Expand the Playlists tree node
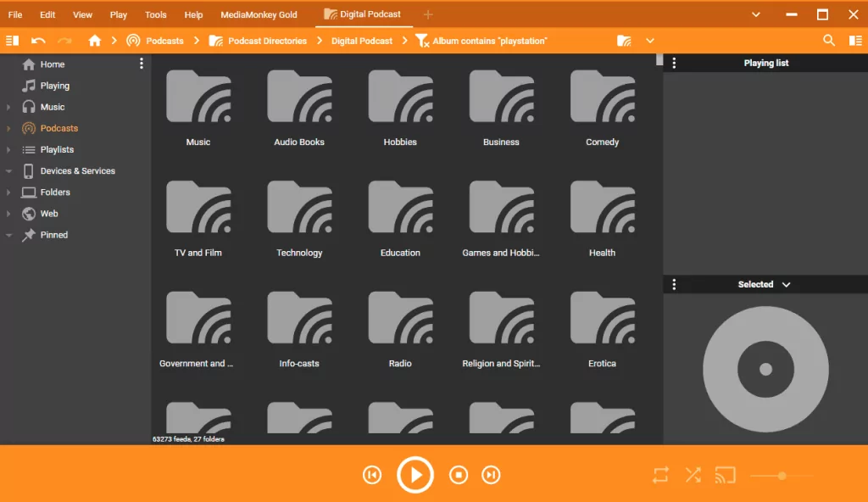The image size is (868, 502). point(8,149)
